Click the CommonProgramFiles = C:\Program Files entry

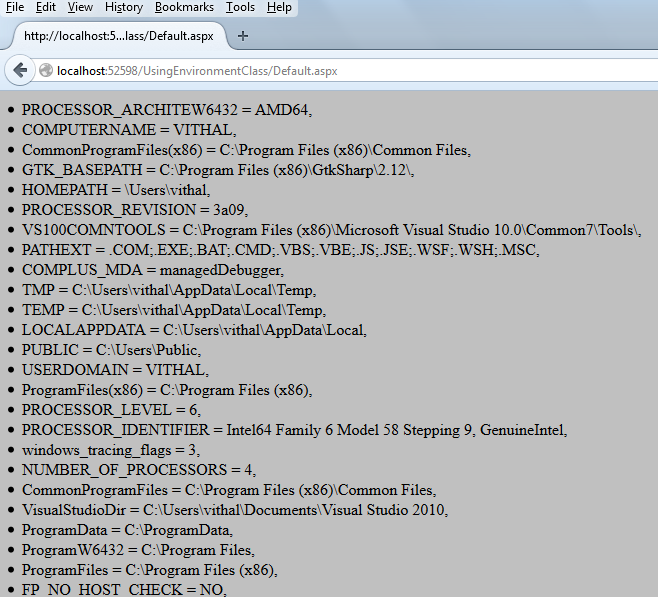[229, 490]
